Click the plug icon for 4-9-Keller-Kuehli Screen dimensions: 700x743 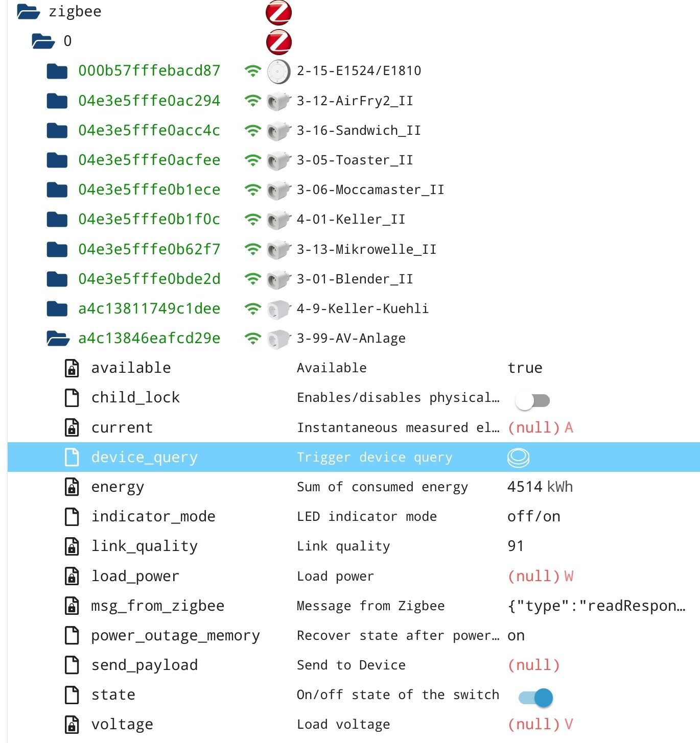pos(279,309)
